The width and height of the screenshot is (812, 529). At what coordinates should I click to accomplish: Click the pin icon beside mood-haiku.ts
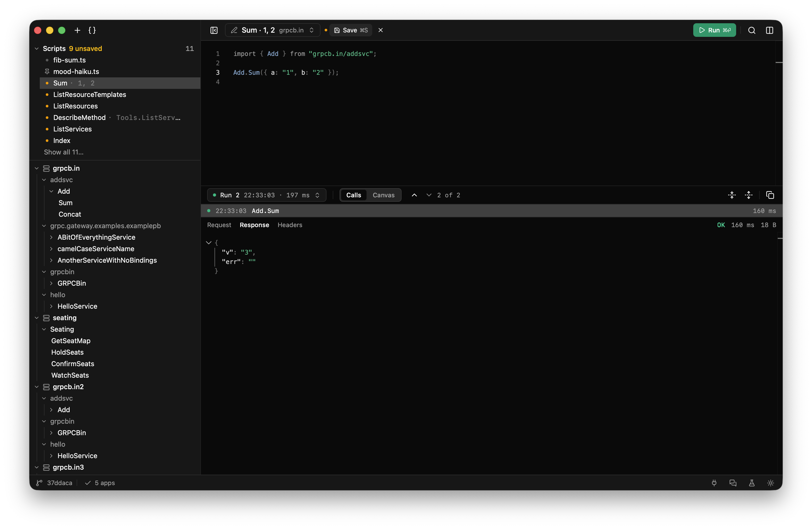(47, 72)
